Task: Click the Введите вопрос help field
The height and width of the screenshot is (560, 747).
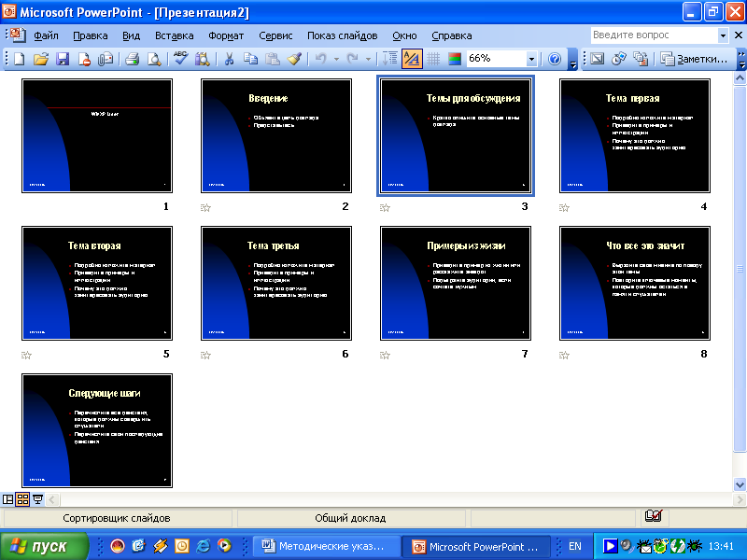Action: point(654,35)
